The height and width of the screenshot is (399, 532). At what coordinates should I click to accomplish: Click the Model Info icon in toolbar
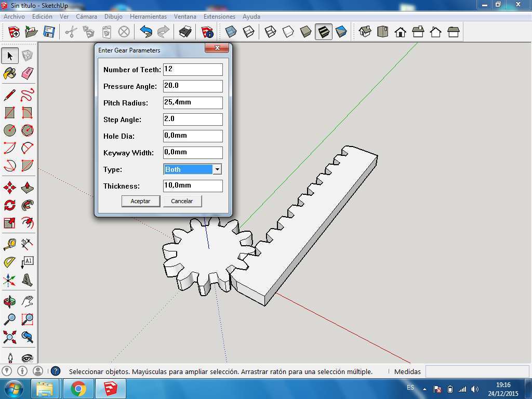pos(207,32)
